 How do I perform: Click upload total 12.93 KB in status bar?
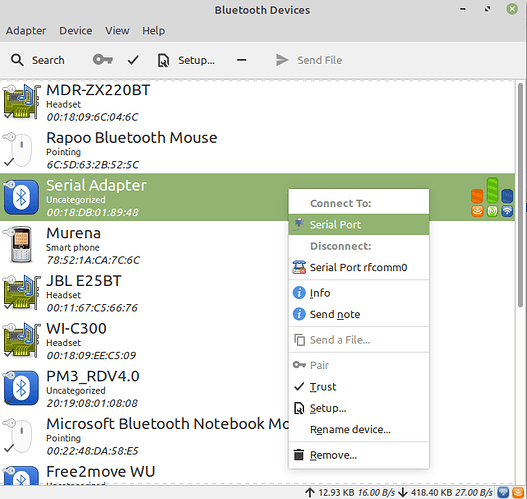pos(336,493)
